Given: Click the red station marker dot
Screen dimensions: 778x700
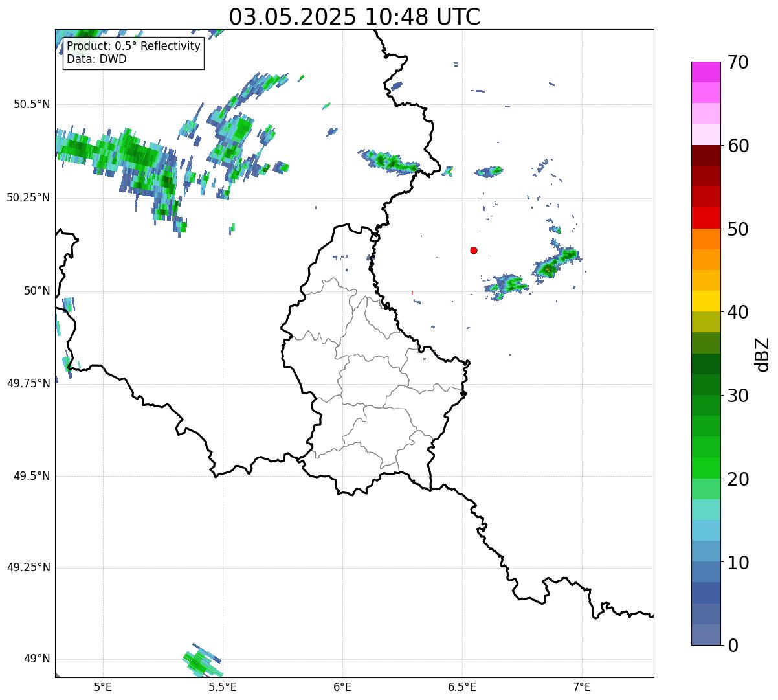Looking at the screenshot, I should pyautogui.click(x=474, y=250).
